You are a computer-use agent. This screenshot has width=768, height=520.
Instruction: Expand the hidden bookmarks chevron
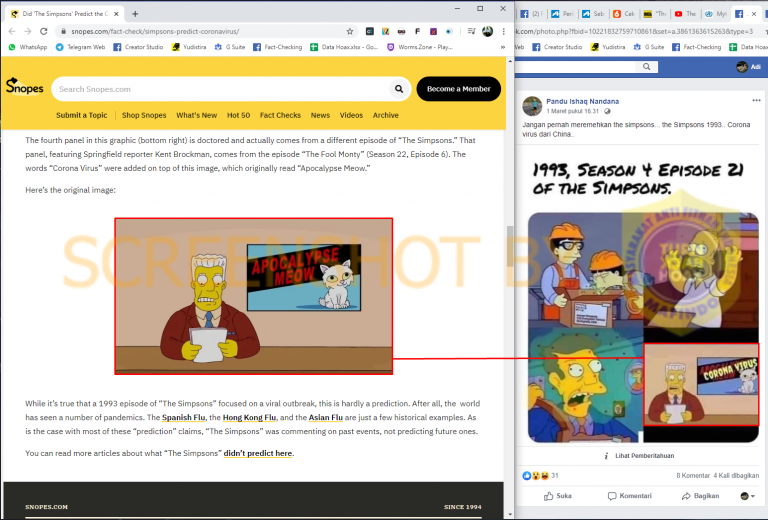(x=503, y=47)
